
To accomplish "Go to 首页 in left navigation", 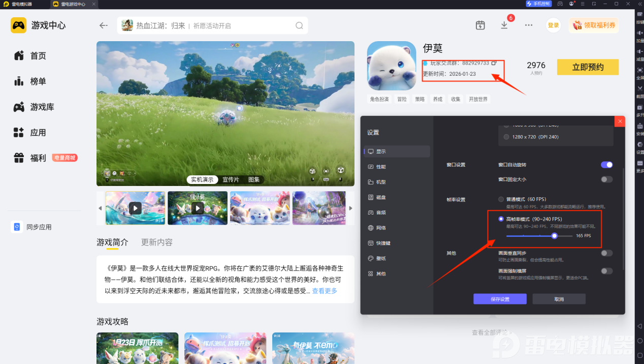I will 30,56.
